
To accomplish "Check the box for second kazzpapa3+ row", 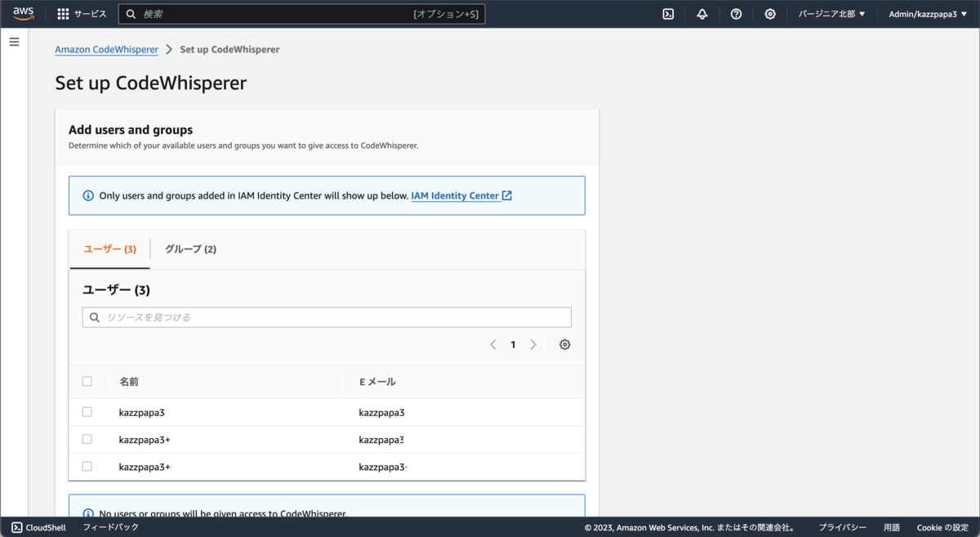I will [x=87, y=440].
